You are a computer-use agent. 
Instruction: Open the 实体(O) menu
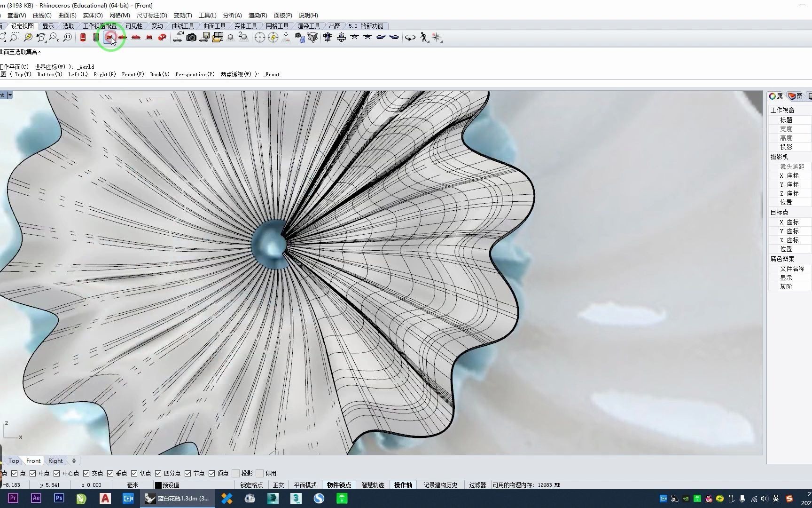pos(93,16)
